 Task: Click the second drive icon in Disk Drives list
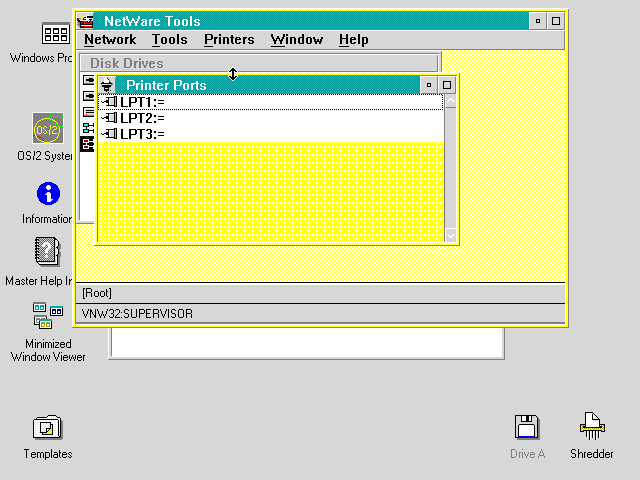(88, 96)
